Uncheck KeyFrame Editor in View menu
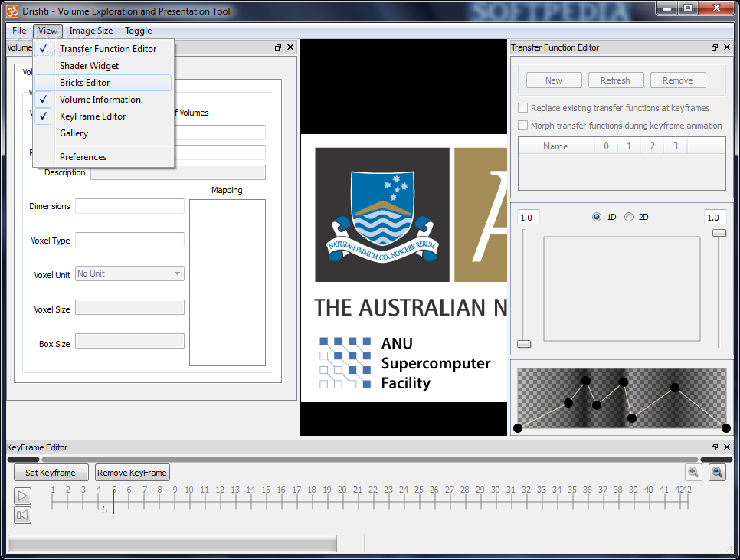The image size is (740, 560). 103,116
